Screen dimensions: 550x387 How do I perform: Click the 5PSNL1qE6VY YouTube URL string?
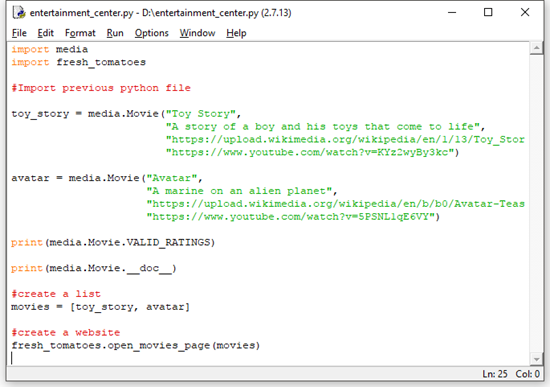pos(291,217)
